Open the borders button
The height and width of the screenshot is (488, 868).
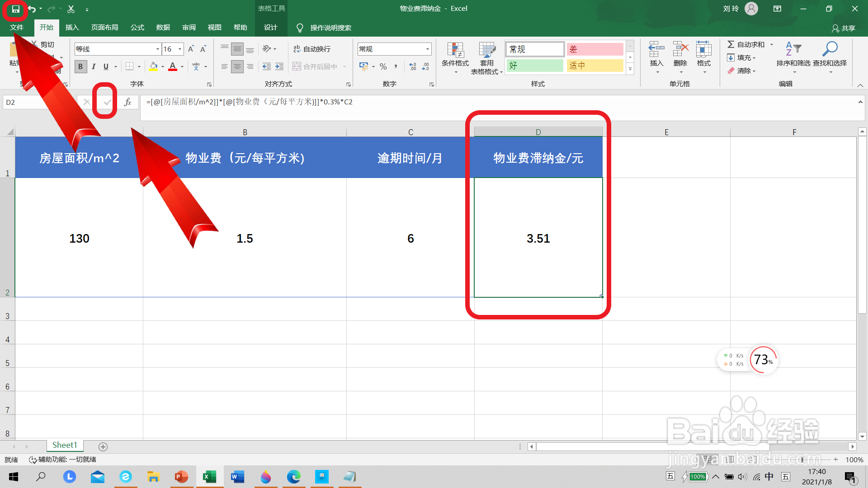(129, 66)
